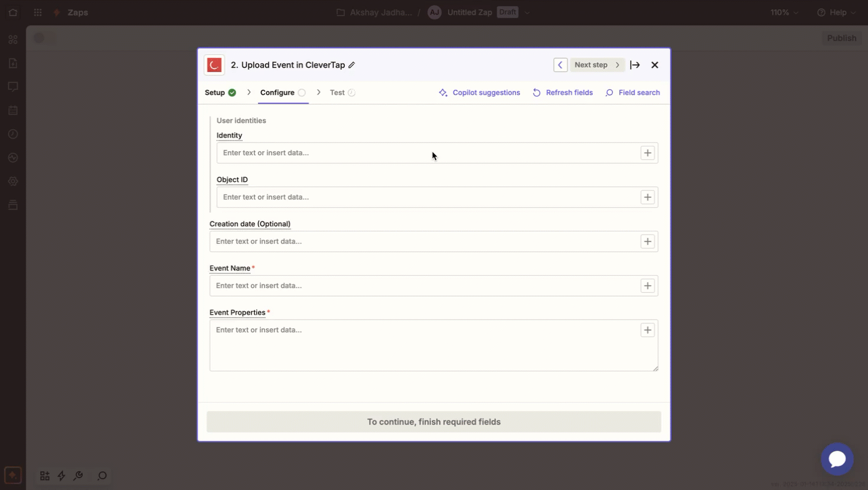Insert data into Event Properties with plus
The width and height of the screenshot is (868, 490).
click(648, 330)
